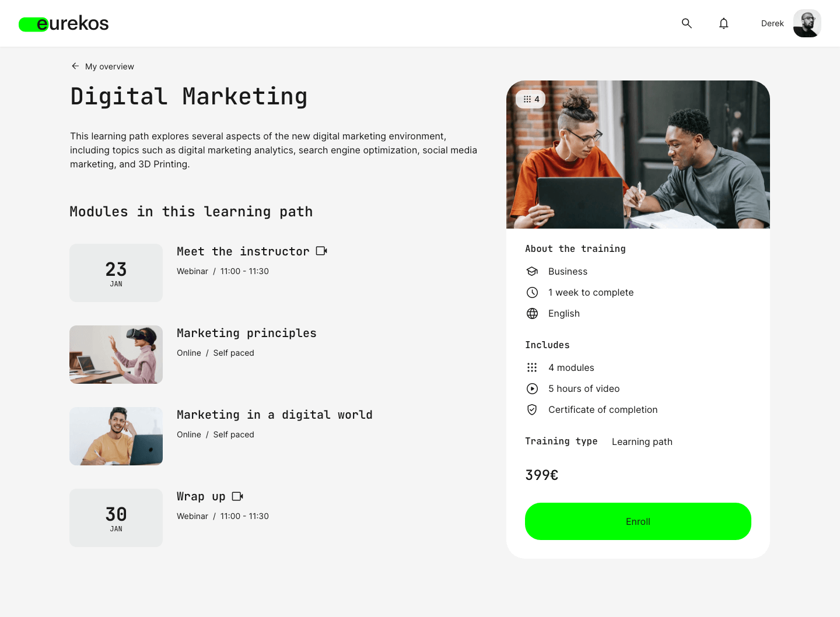Open the search icon

[x=687, y=23]
